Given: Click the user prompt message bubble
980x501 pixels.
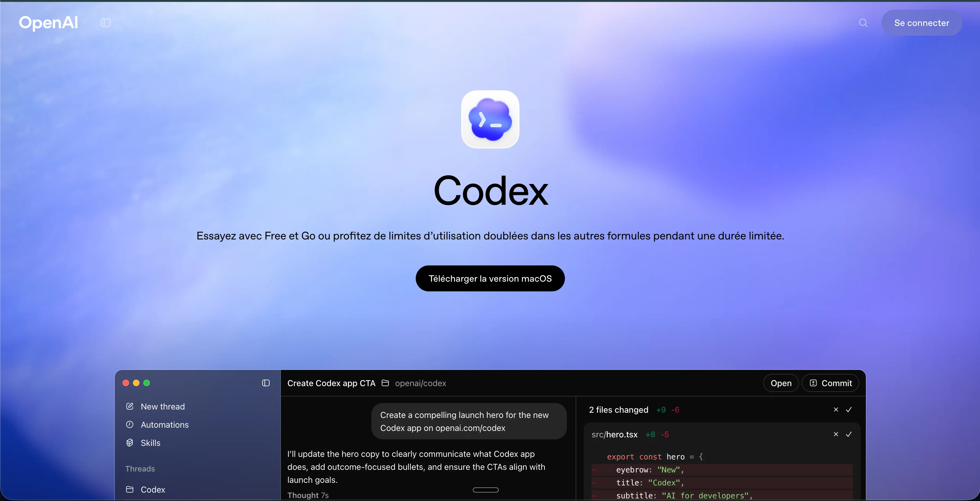Looking at the screenshot, I should pyautogui.click(x=469, y=422).
